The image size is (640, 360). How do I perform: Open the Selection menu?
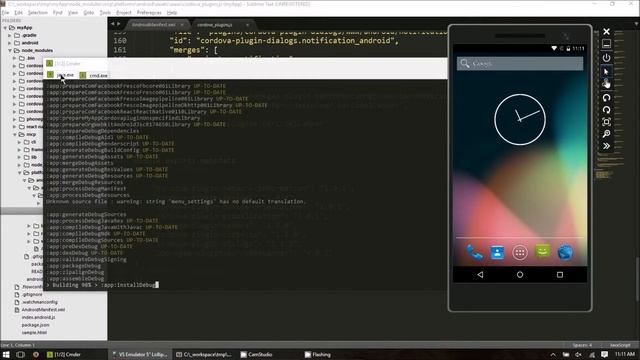click(x=38, y=13)
